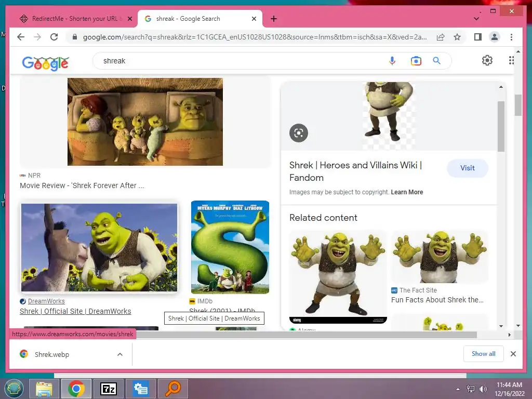Open Learn More copyright link

click(407, 192)
